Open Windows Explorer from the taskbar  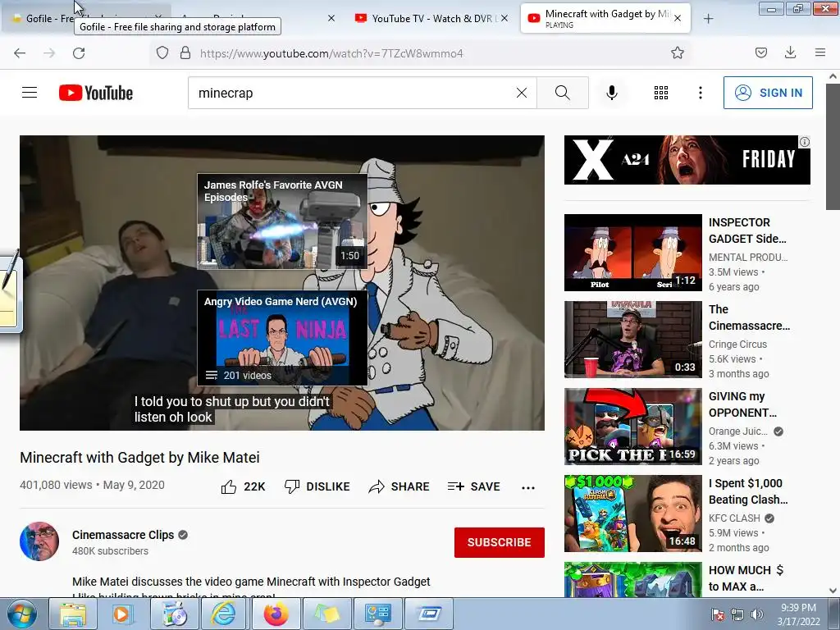(73, 614)
